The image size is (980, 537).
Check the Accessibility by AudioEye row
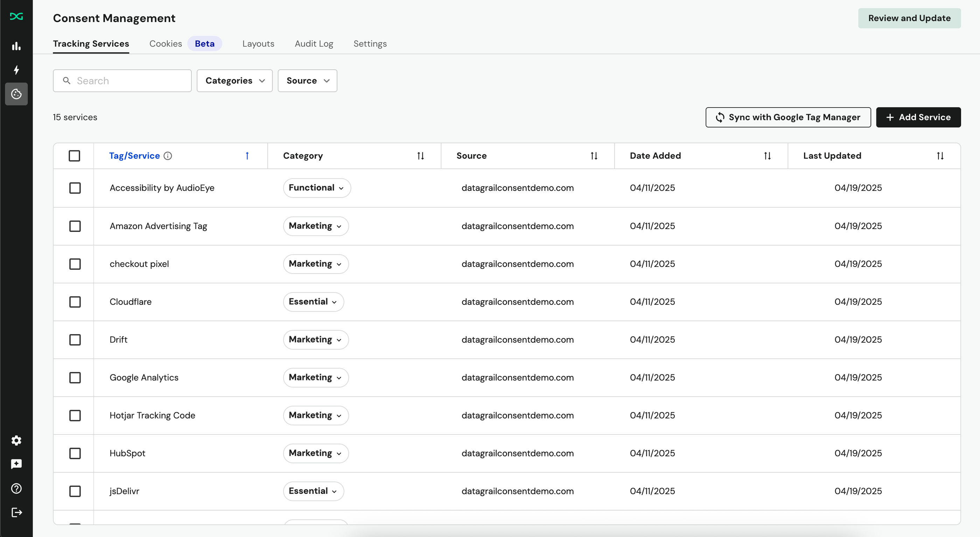point(75,188)
